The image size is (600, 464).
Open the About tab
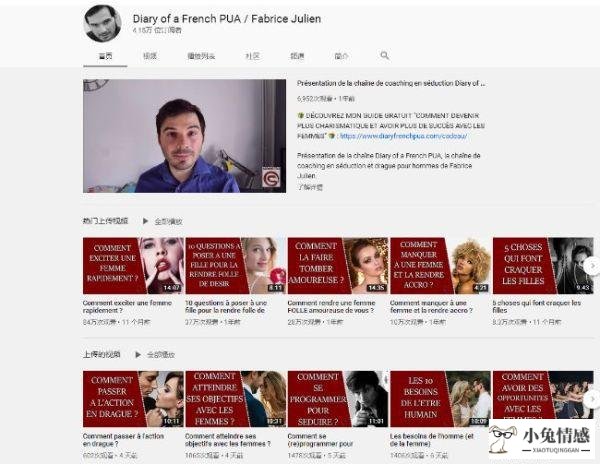pyautogui.click(x=341, y=56)
